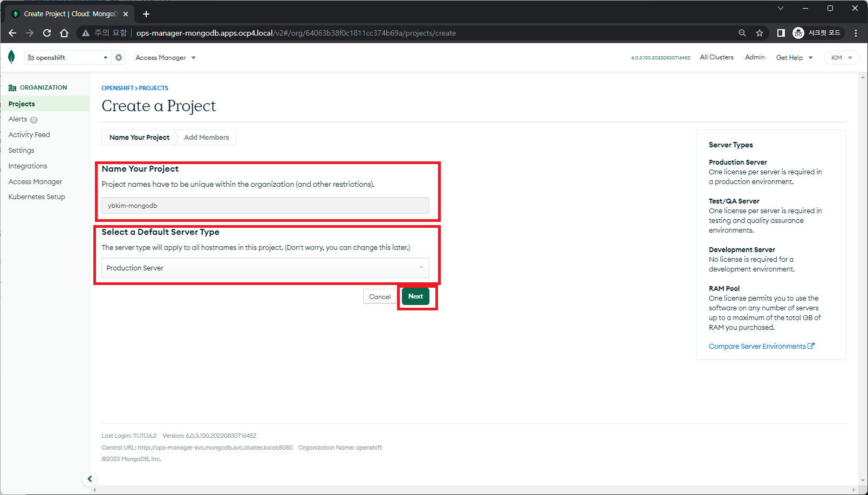
Task: Open the browser zoom magnifier icon
Action: 742,33
